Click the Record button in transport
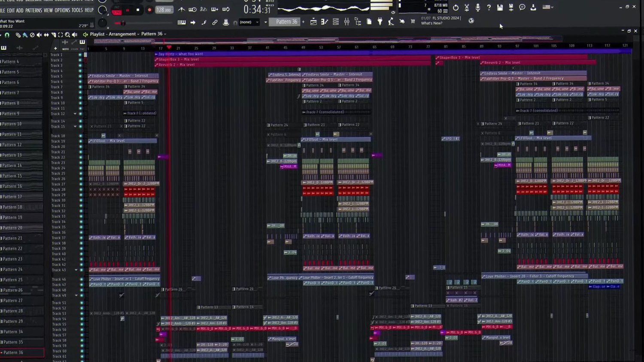The width and height of the screenshot is (644, 362). [x=149, y=10]
